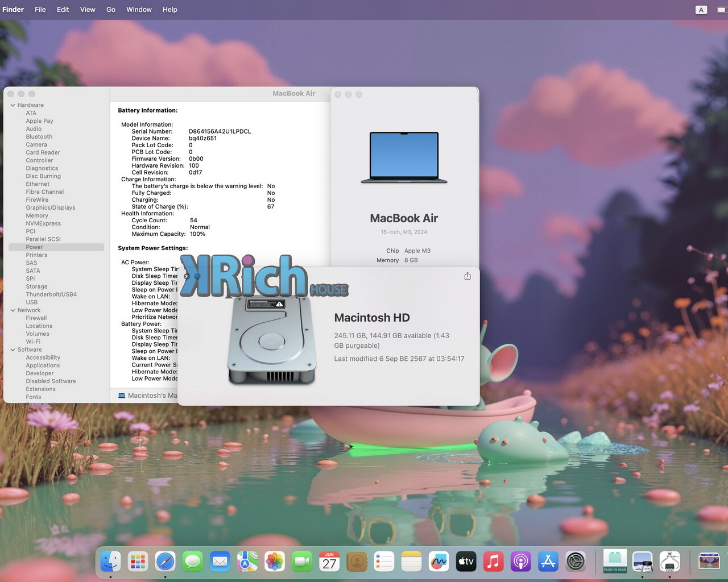Open the Preview app in Dock

tap(642, 562)
